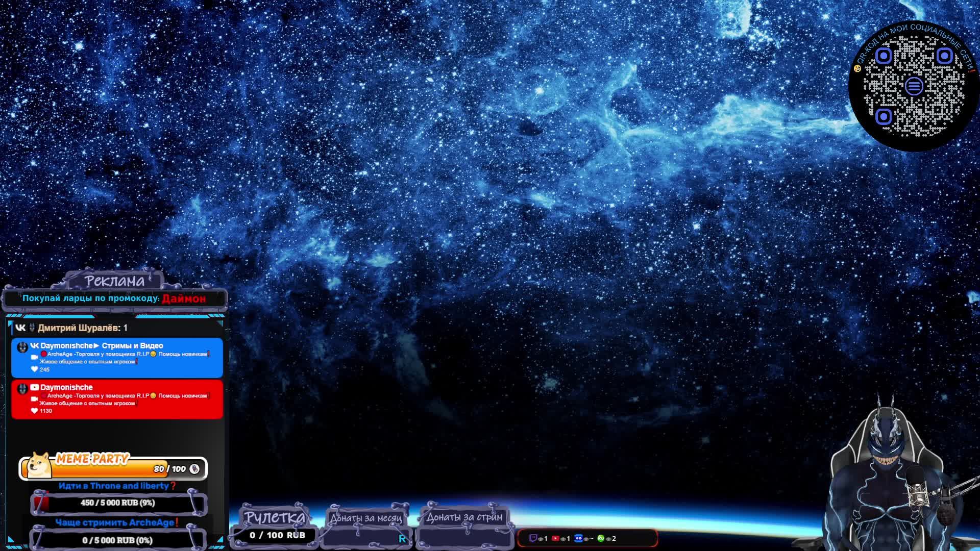Click the heart icon showing 245 likes
Viewport: 980px width, 551px height.
(x=34, y=369)
